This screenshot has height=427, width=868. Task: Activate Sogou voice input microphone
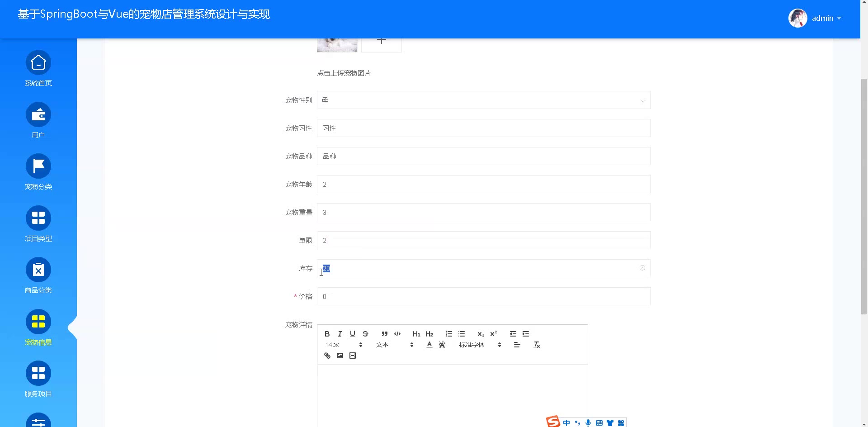588,423
